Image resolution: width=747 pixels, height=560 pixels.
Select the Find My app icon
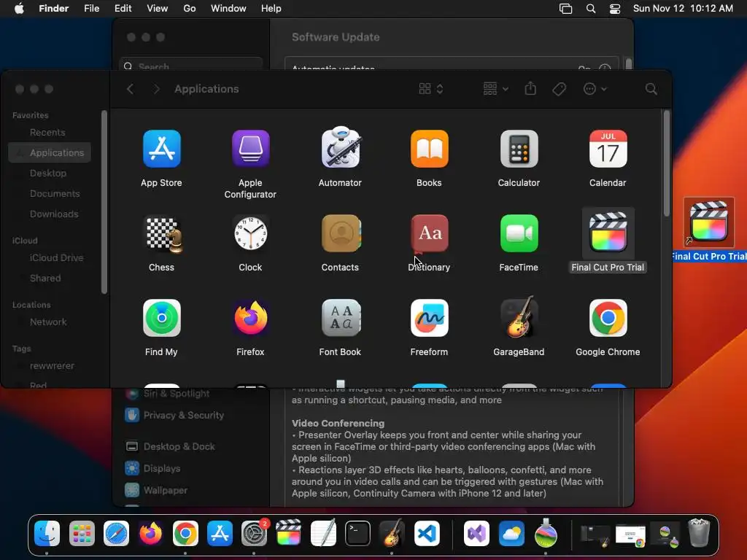coord(161,318)
